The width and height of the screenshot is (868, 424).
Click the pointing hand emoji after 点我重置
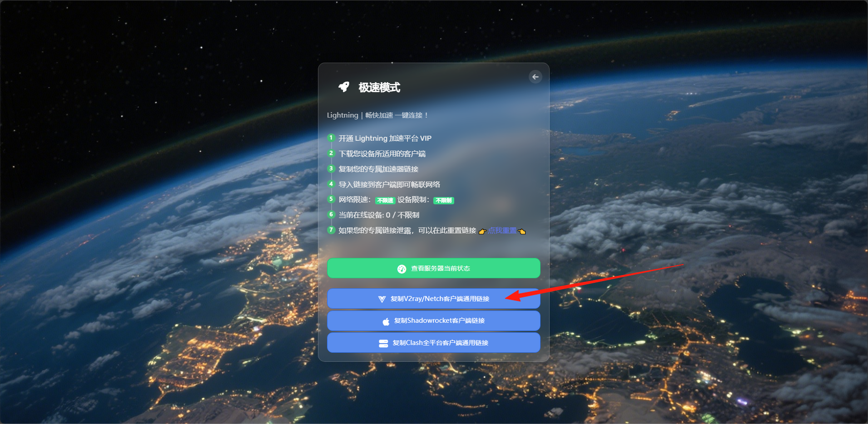522,232
